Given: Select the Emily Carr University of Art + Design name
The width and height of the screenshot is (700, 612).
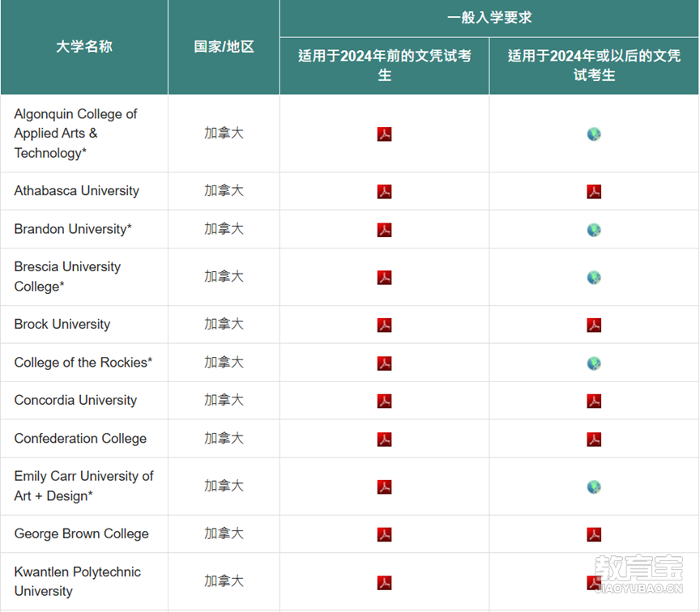Looking at the screenshot, I should coord(83,487).
